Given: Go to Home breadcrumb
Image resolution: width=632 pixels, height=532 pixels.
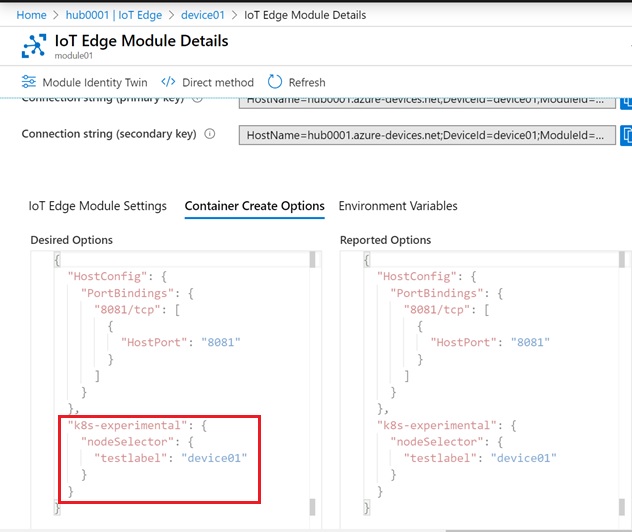Looking at the screenshot, I should (31, 15).
